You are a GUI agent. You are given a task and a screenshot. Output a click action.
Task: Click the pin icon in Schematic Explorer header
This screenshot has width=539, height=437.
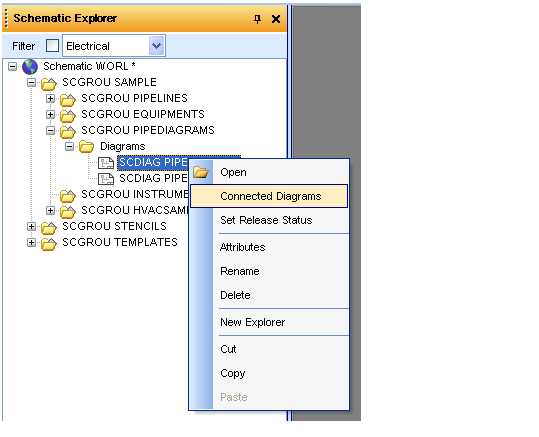[257, 19]
